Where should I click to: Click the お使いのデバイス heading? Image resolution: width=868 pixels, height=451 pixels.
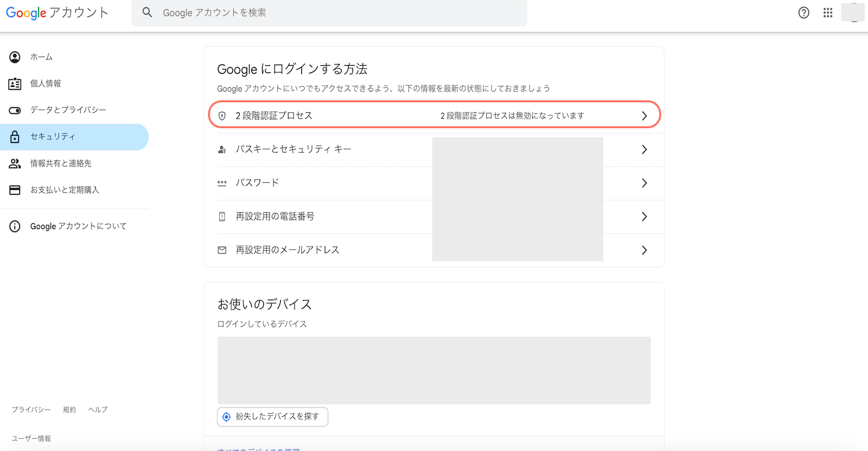(264, 304)
